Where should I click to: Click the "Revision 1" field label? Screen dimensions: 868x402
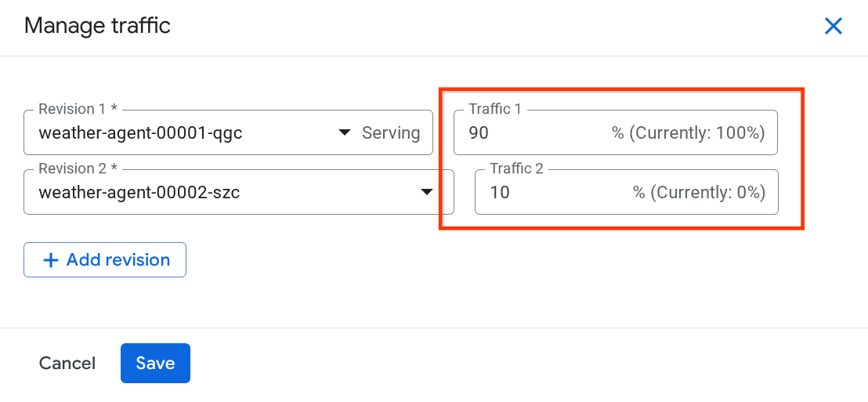point(76,110)
